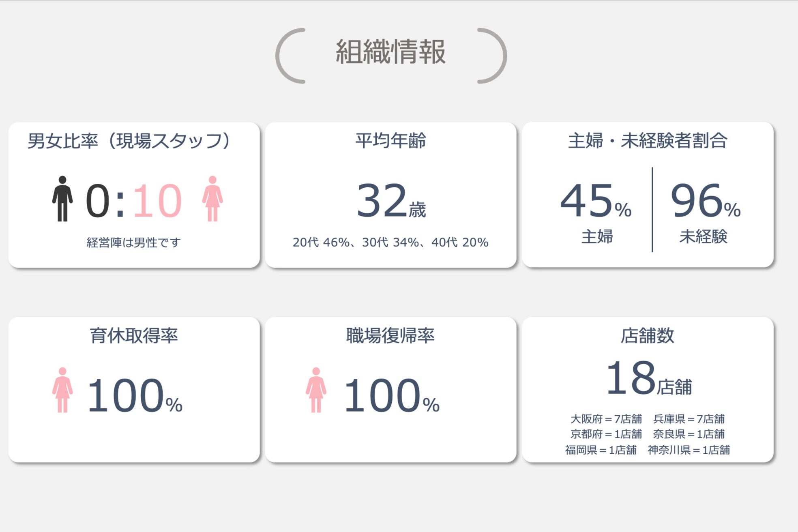
Task: Click the 0:10 ratio figure
Action: tap(134, 201)
